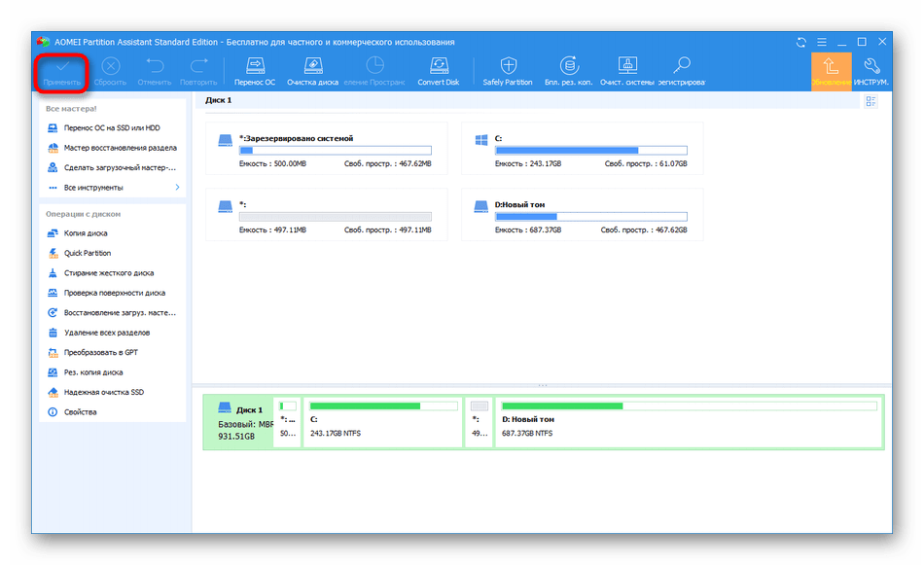Image resolution: width=924 pixels, height=565 pixels.
Task: Open Очист. системы system cleaner
Action: [x=625, y=71]
